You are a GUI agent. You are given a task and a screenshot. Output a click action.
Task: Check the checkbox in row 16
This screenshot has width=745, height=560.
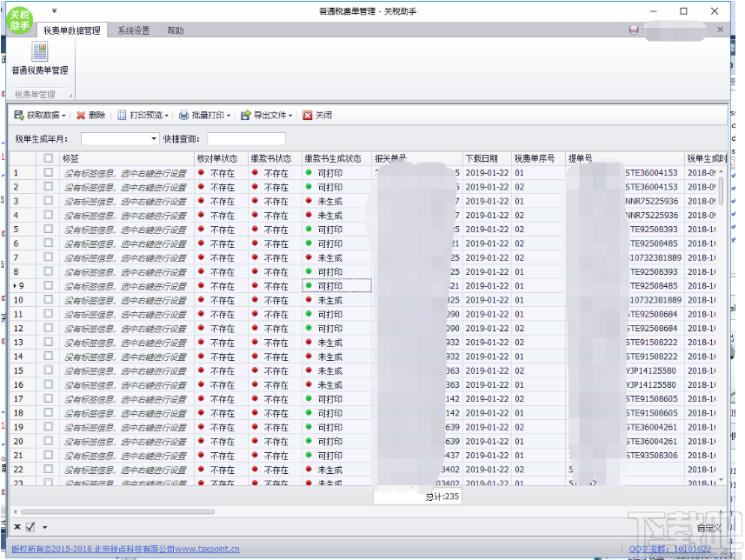pyautogui.click(x=48, y=384)
